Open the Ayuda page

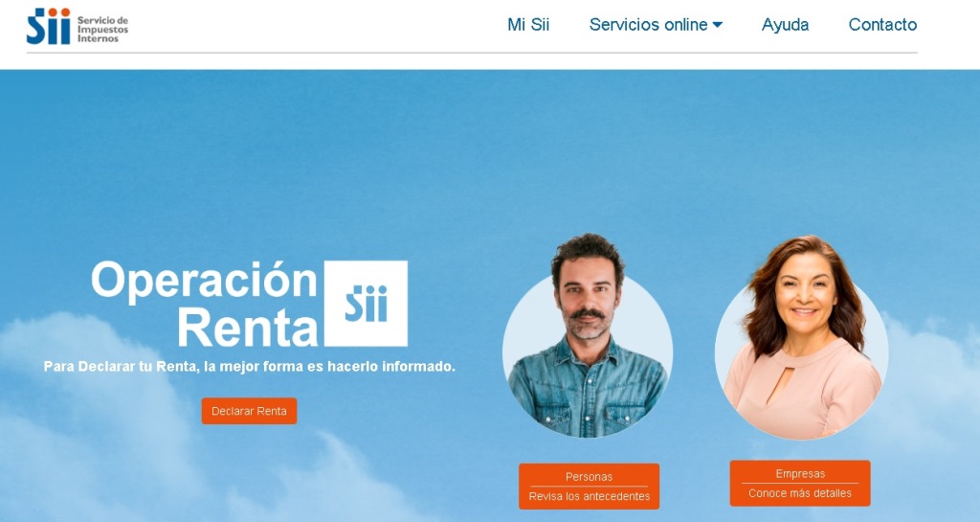click(x=785, y=25)
